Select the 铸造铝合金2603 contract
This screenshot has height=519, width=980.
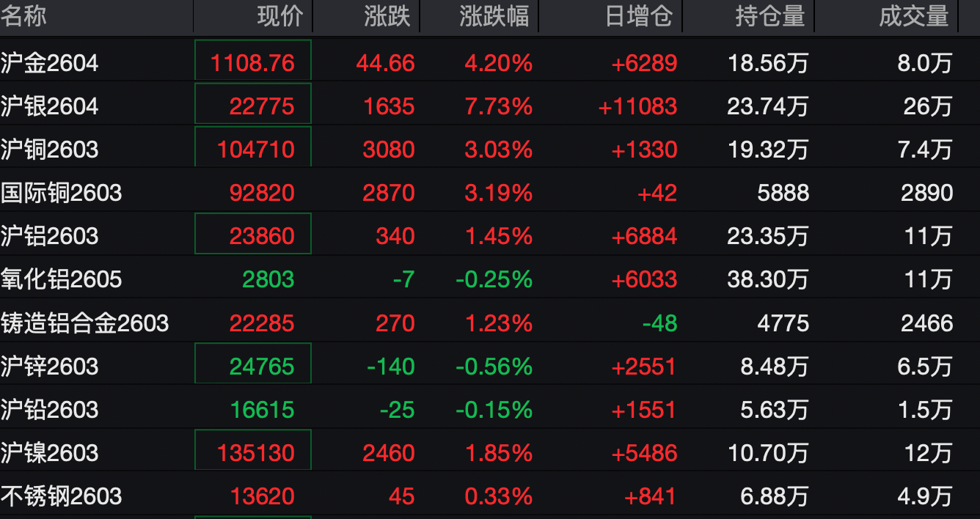tap(85, 323)
